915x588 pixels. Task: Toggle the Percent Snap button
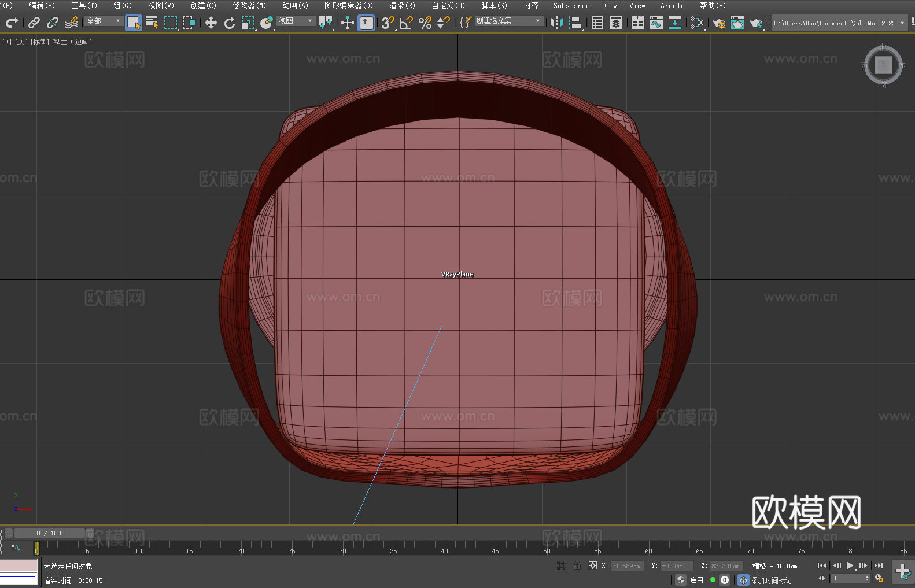(x=425, y=23)
